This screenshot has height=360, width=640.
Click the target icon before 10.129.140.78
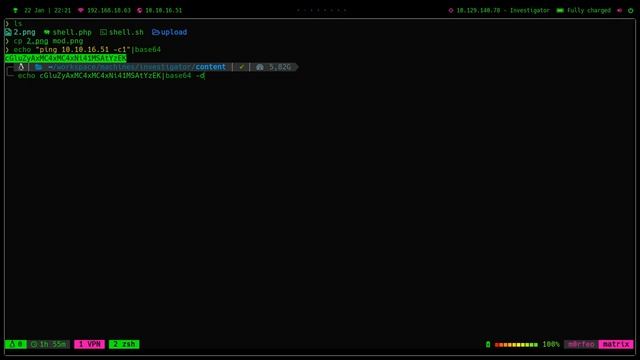pos(451,11)
